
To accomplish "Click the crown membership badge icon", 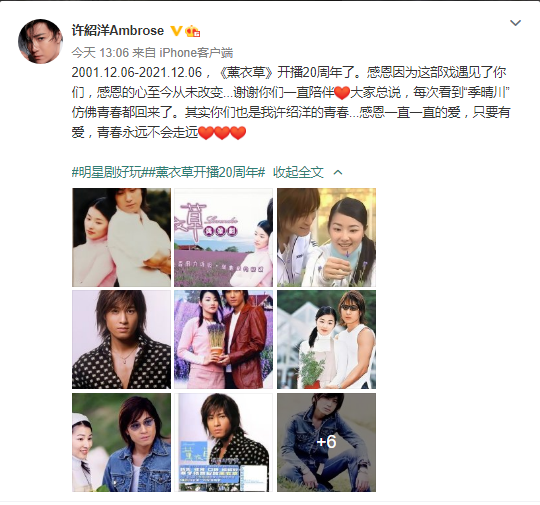I will [193, 31].
